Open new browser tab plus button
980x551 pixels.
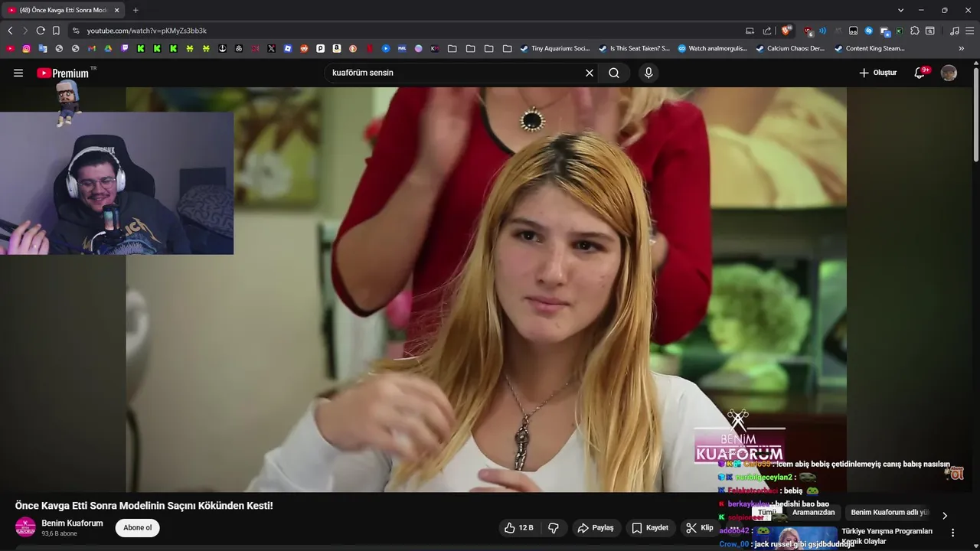136,10
